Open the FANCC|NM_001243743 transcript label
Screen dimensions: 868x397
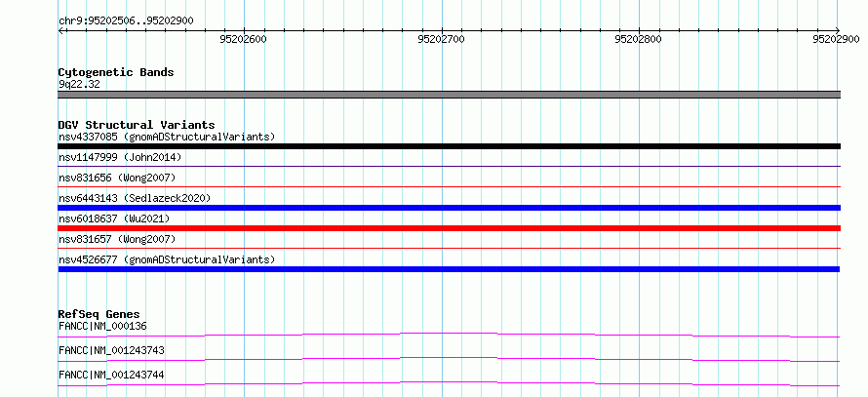111,350
